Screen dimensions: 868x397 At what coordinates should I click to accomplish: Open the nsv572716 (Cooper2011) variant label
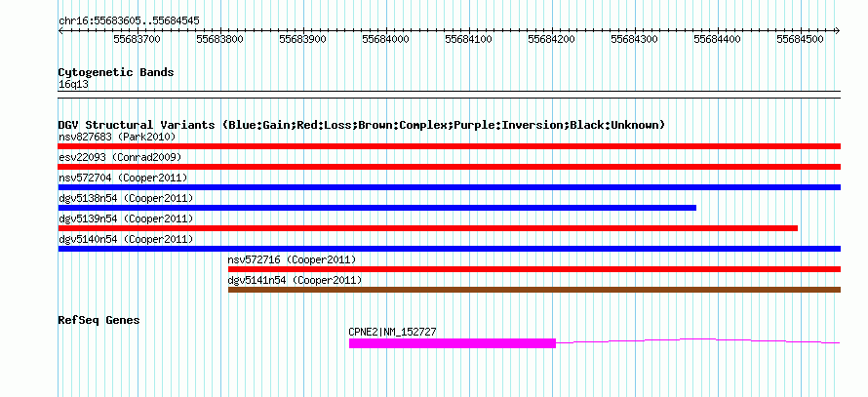tap(292, 259)
